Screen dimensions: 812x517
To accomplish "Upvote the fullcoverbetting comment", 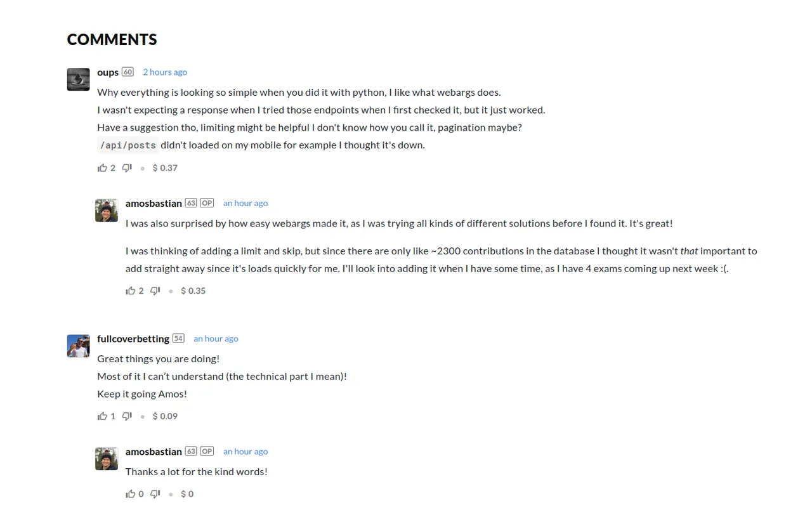I will tap(102, 416).
